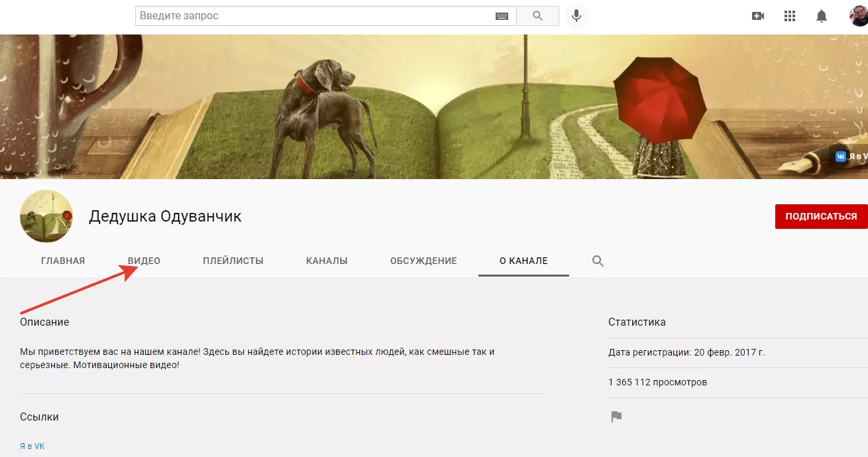This screenshot has width=868, height=457.
Task: Open the YouTube apps grid icon
Action: (x=789, y=16)
